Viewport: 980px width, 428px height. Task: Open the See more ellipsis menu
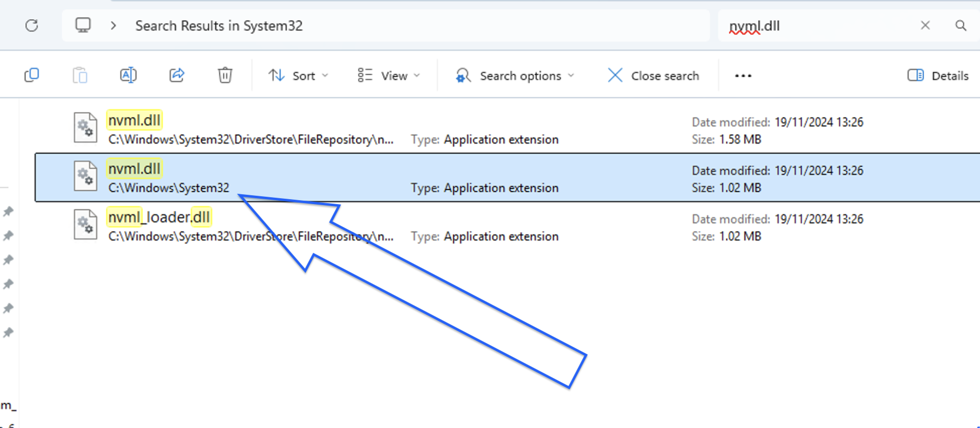pos(743,76)
